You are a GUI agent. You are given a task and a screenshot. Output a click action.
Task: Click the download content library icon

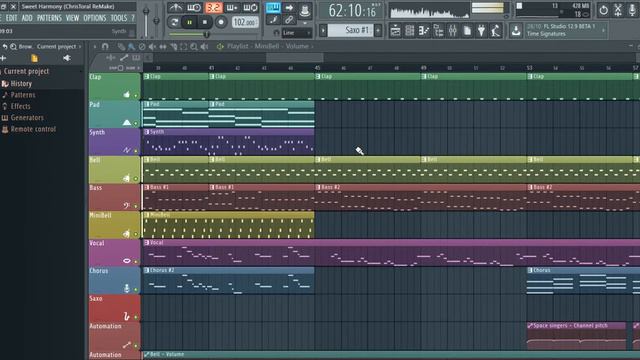516,31
